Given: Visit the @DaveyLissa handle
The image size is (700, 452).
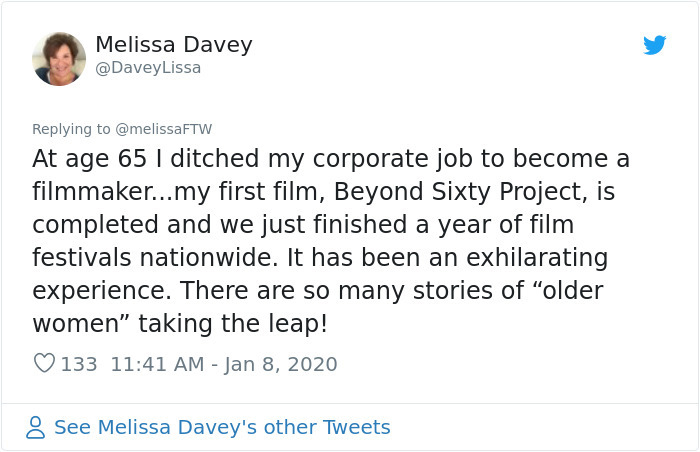Looking at the screenshot, I should pos(148,68).
